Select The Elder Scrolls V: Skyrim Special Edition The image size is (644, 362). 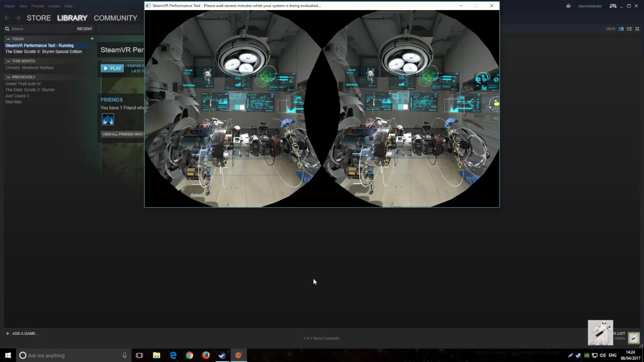coord(44,51)
